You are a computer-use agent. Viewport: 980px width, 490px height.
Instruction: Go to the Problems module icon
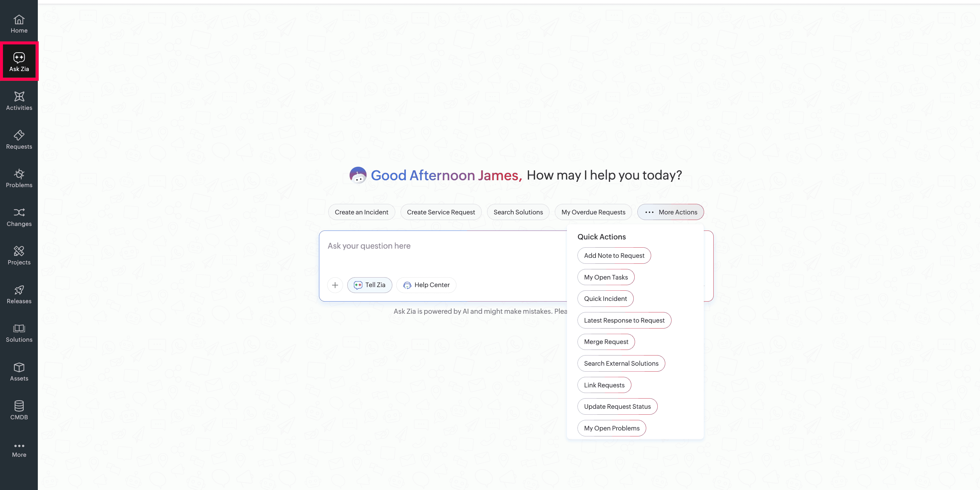coord(19,178)
